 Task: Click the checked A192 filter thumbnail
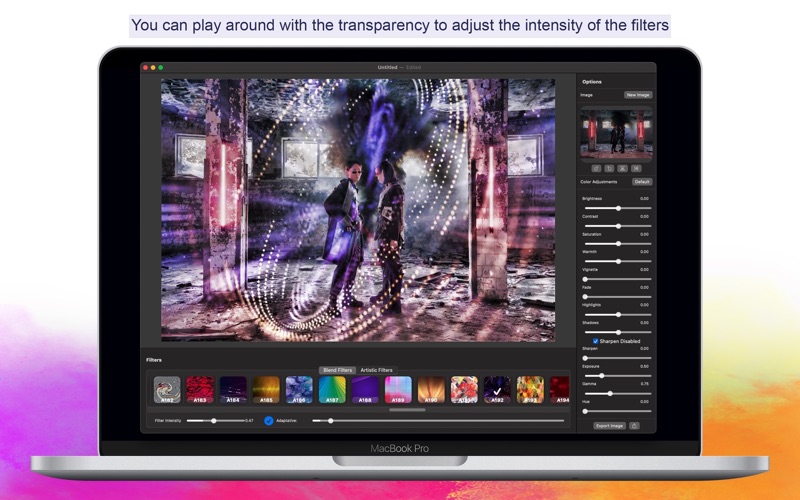pos(497,390)
